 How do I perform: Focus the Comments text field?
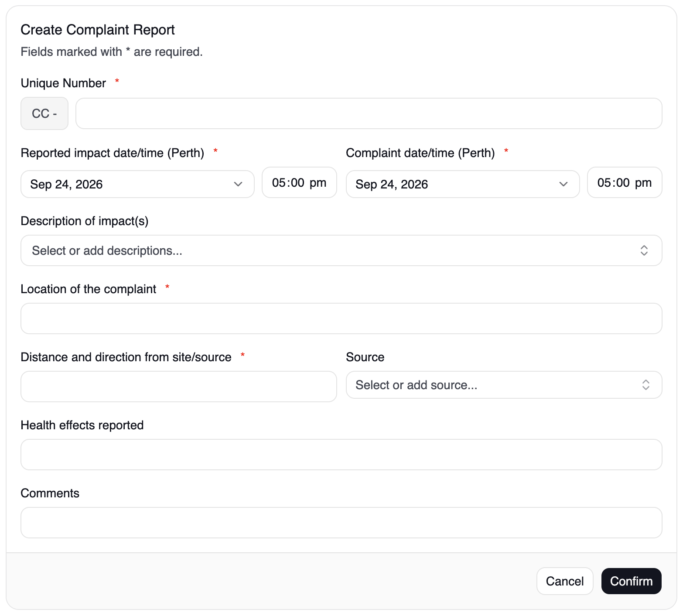(341, 523)
